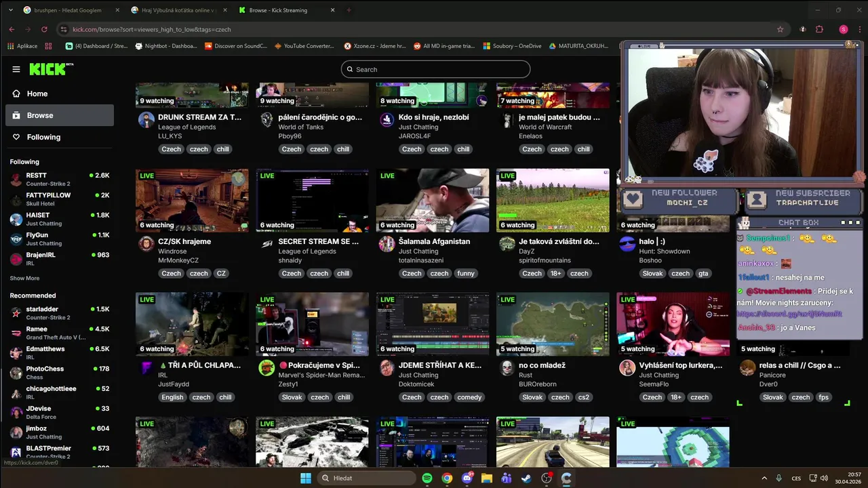Click LU_KYS channel avatar
The height and width of the screenshot is (488, 868).
point(146,120)
